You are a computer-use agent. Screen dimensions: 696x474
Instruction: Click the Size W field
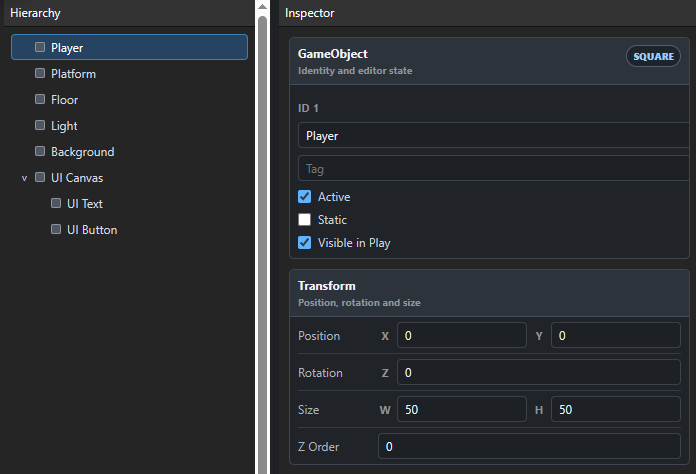pos(462,409)
